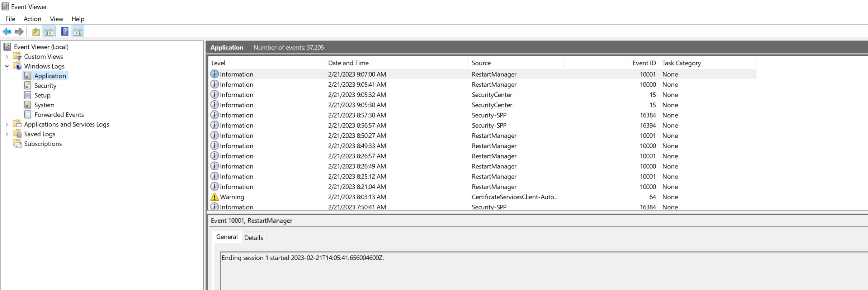Select Security-SPP event at 8:56:57 AM
The width and height of the screenshot is (868, 290).
coord(483,125)
